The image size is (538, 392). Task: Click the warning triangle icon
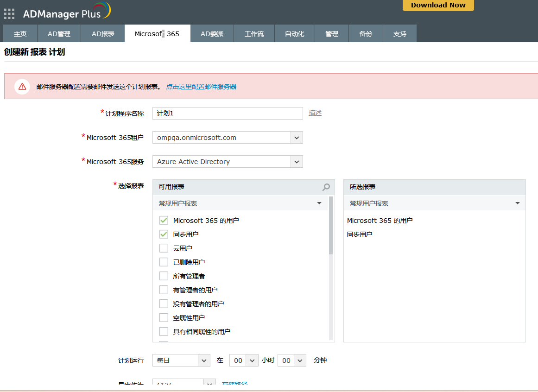point(22,87)
